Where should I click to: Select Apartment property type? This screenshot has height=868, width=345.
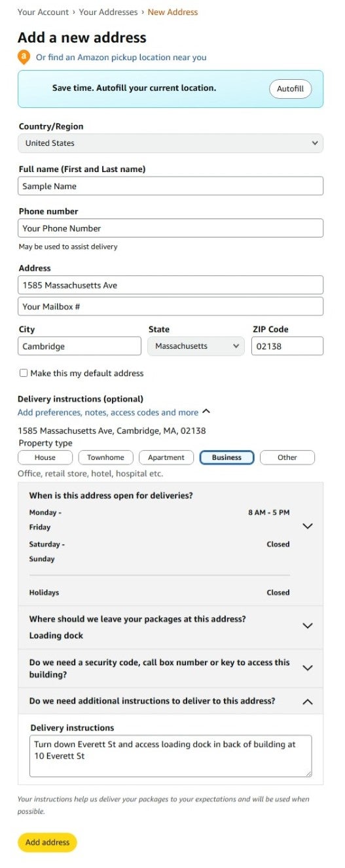click(x=166, y=457)
